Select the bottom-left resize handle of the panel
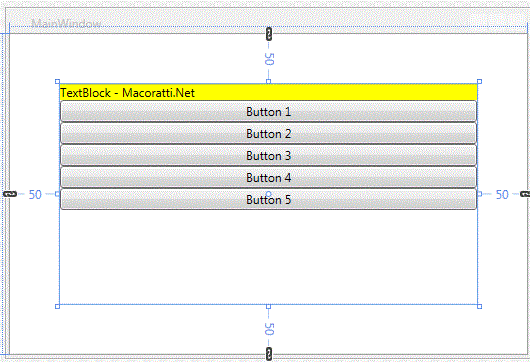This screenshot has height=362, width=530. pyautogui.click(x=57, y=306)
